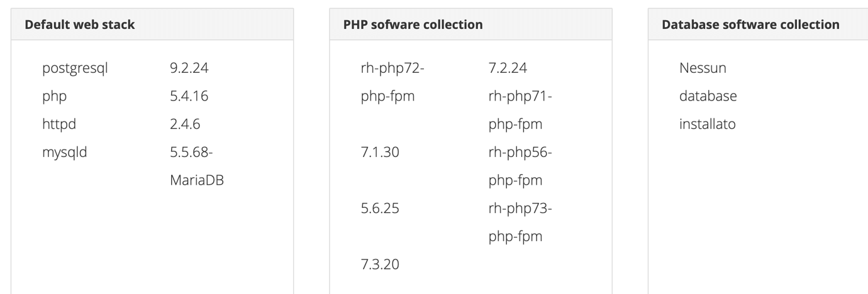Select the postgresql entry
Screen dimensions: 868x294
click(x=75, y=68)
